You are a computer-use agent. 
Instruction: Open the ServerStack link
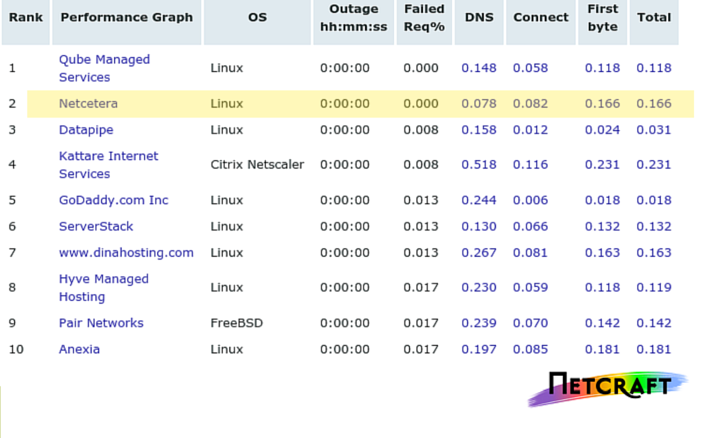pyautogui.click(x=96, y=226)
